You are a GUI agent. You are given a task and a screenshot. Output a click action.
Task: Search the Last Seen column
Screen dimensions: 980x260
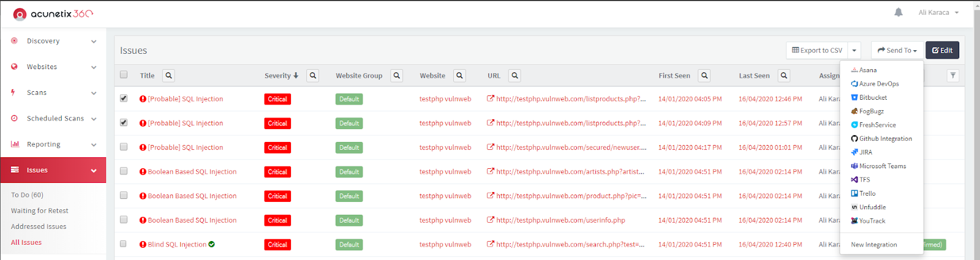784,76
